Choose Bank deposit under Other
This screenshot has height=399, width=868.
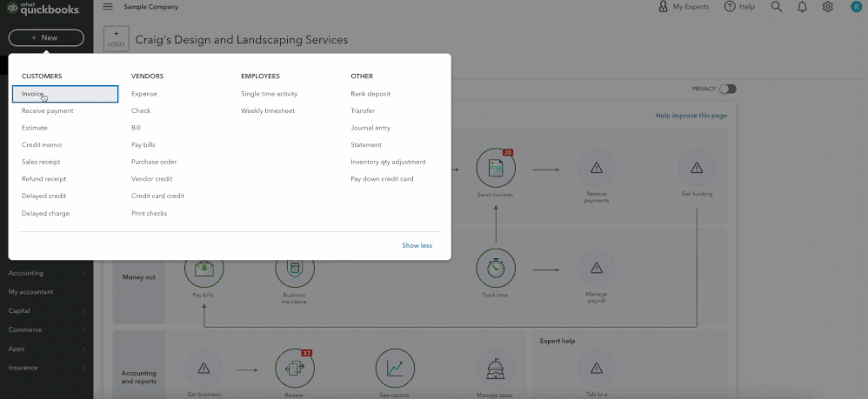click(371, 94)
